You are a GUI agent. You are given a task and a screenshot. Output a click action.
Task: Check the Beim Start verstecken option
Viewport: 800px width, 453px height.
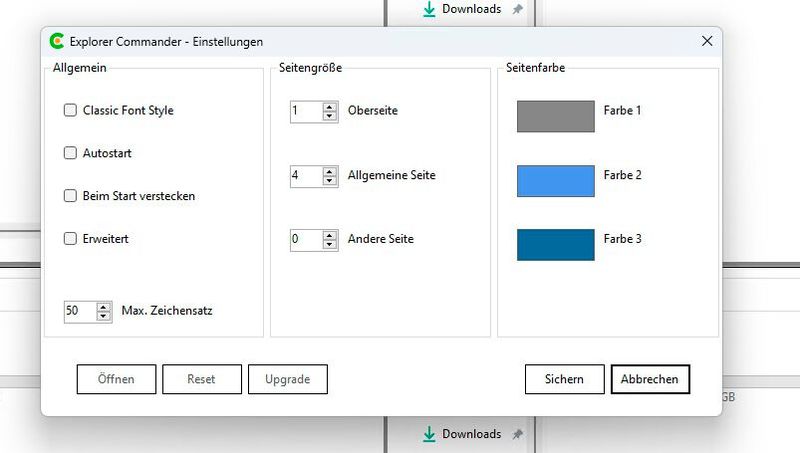(70, 196)
